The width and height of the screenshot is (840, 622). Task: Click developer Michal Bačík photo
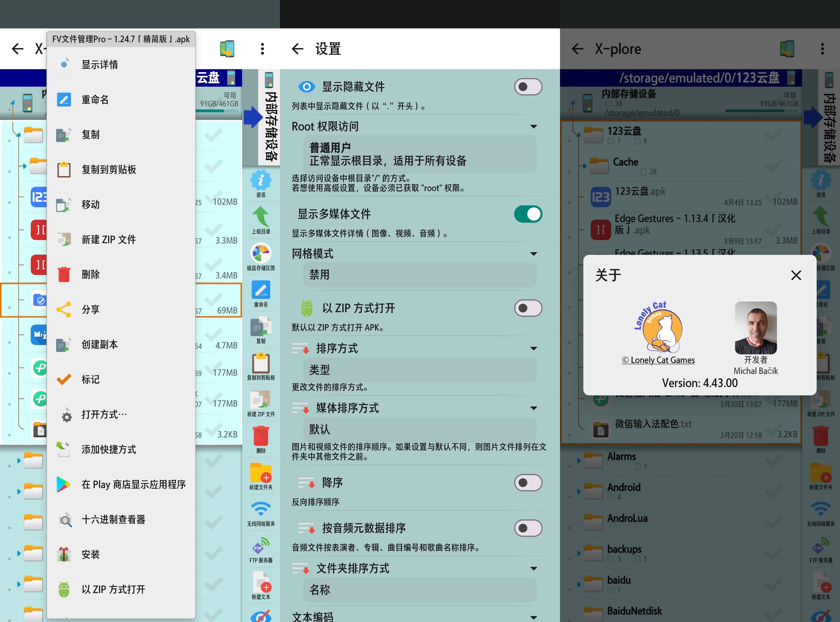[x=756, y=328]
